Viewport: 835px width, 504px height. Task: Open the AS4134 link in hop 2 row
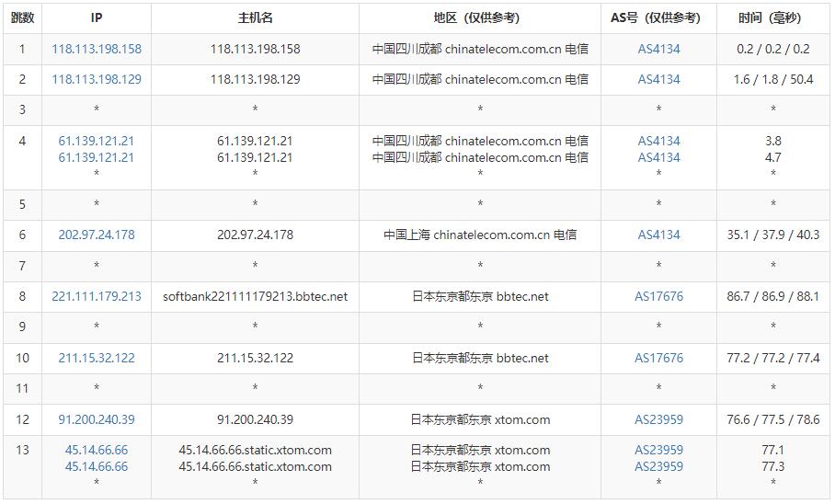pos(658,79)
